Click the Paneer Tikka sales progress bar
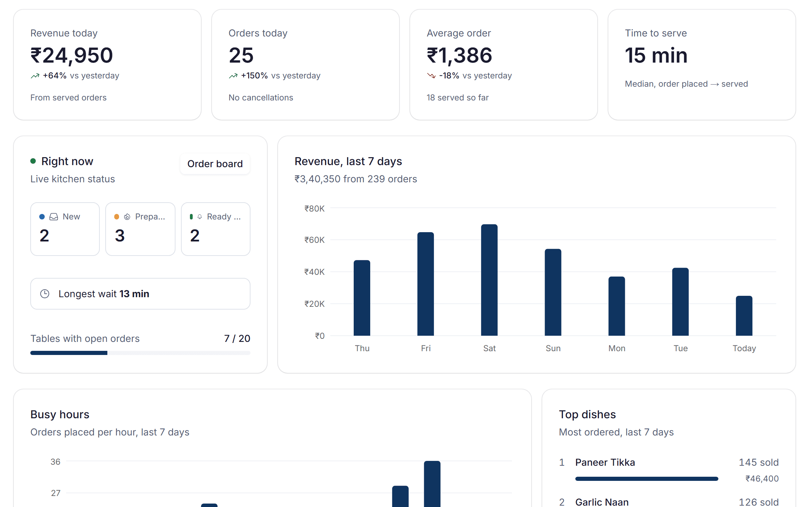Viewport: 812px width, 507px height. pyautogui.click(x=647, y=479)
